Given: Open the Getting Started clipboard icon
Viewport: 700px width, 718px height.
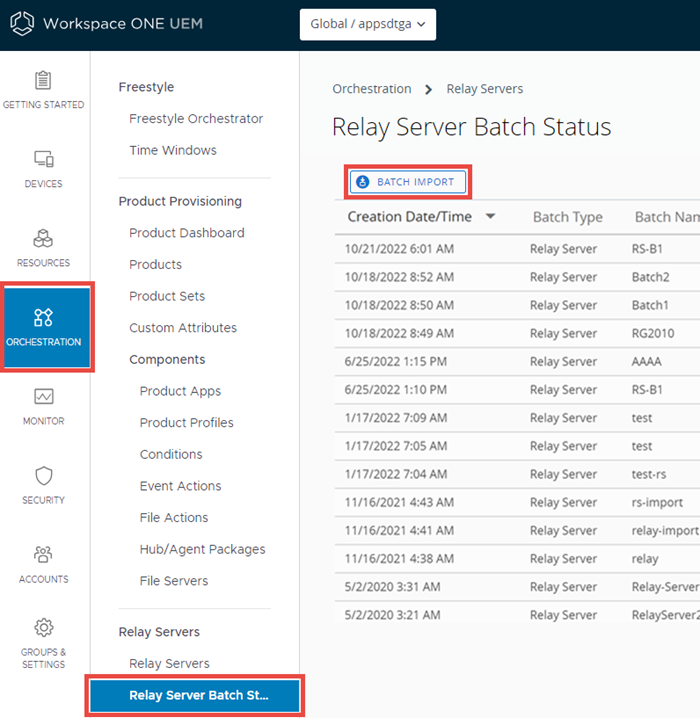Looking at the screenshot, I should click(43, 81).
